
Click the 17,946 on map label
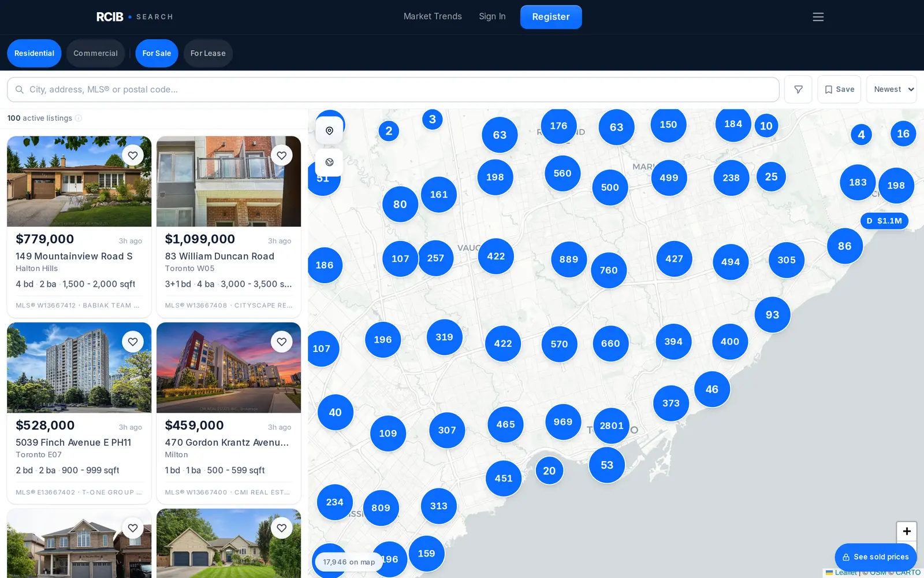[x=349, y=562]
